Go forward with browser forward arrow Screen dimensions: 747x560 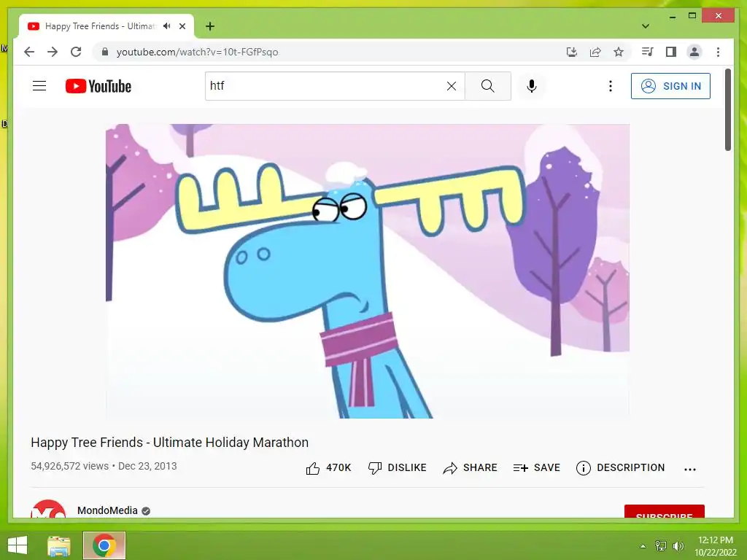(x=53, y=52)
